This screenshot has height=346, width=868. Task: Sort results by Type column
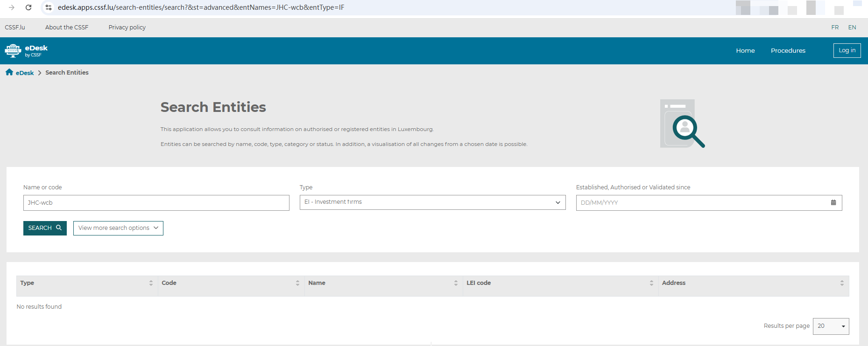tap(151, 283)
